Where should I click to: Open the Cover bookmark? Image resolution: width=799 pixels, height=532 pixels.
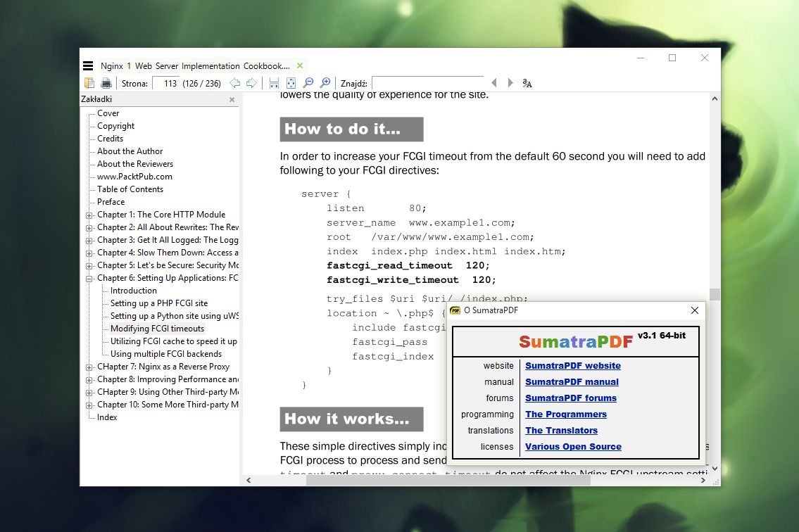click(108, 113)
